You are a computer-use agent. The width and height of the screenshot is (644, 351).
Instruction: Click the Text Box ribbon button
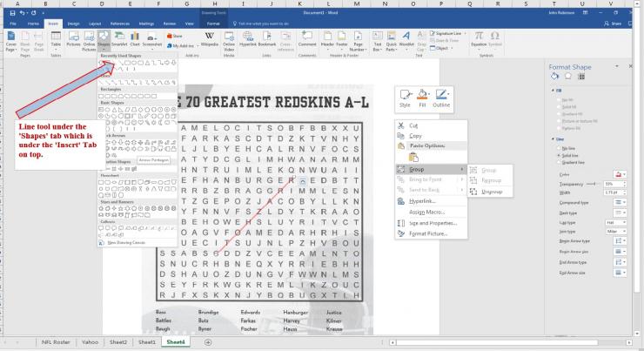(377, 41)
